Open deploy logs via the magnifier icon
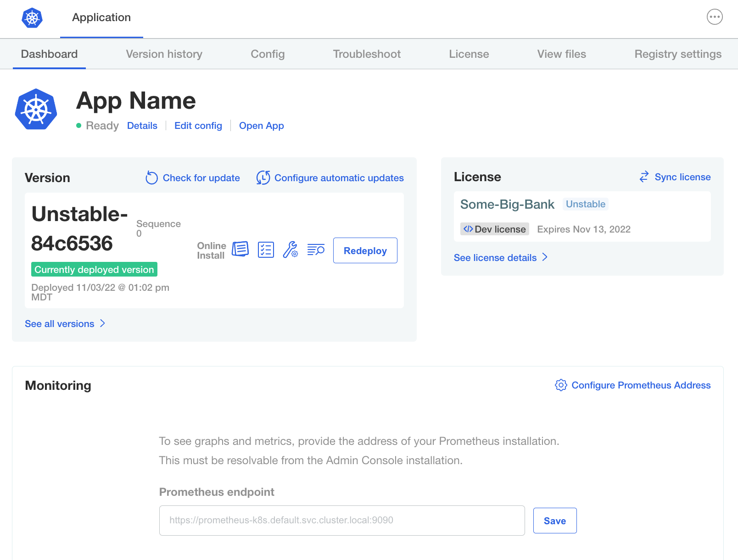738x560 pixels. pos(316,250)
